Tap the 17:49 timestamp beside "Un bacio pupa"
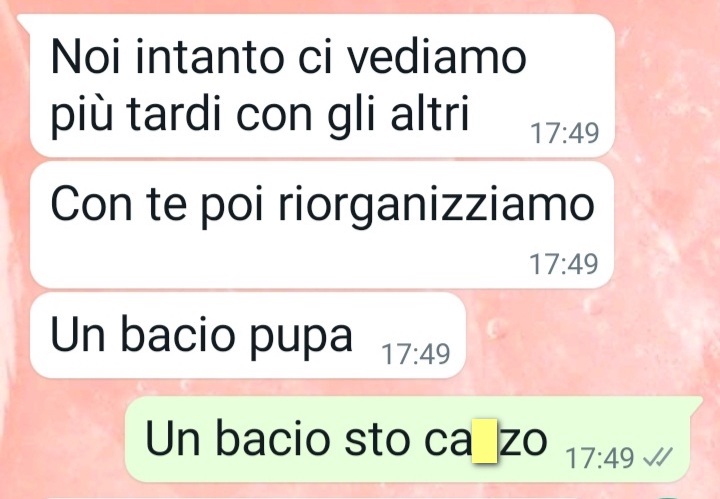Screen dimensions: 720x499 point(416,354)
